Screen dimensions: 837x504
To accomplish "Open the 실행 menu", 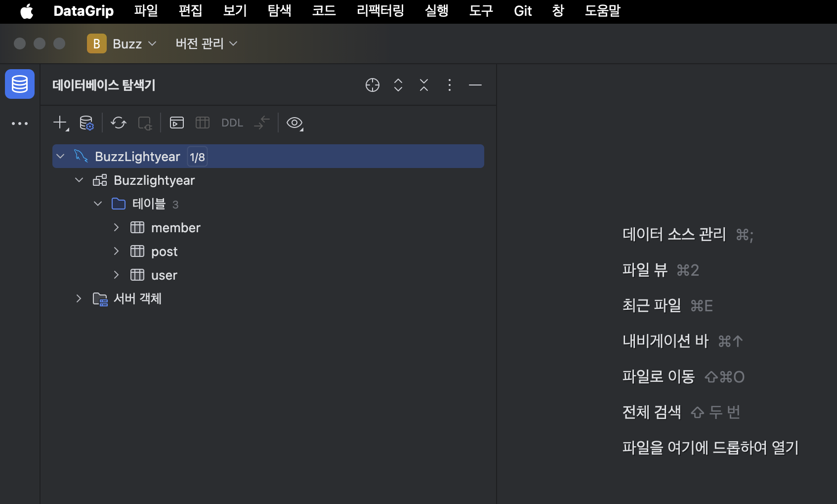I will click(437, 11).
